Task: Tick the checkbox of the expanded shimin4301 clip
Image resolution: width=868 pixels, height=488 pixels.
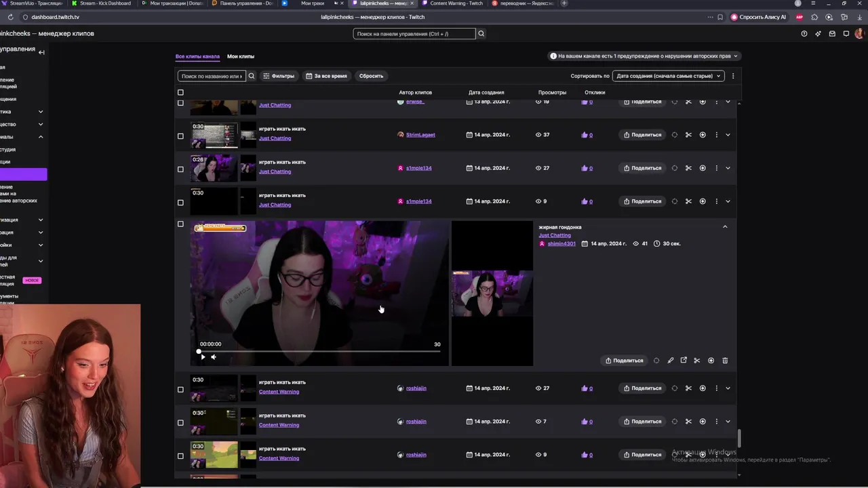Action: (180, 224)
